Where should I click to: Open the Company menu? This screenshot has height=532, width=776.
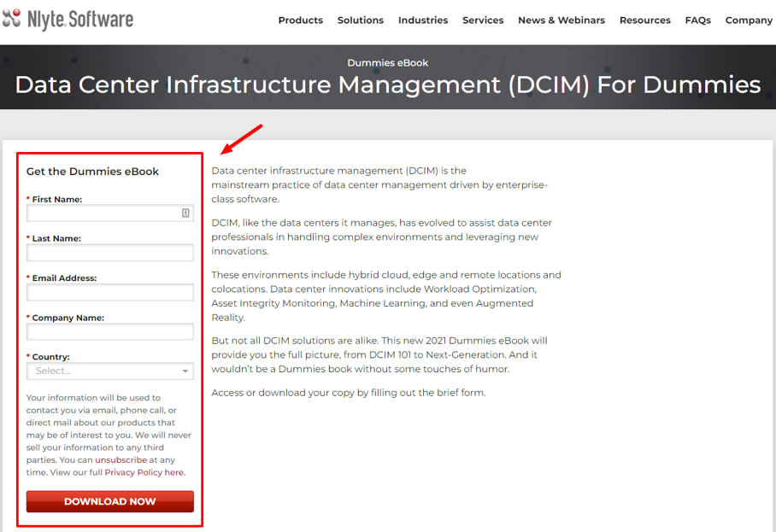pyautogui.click(x=749, y=20)
